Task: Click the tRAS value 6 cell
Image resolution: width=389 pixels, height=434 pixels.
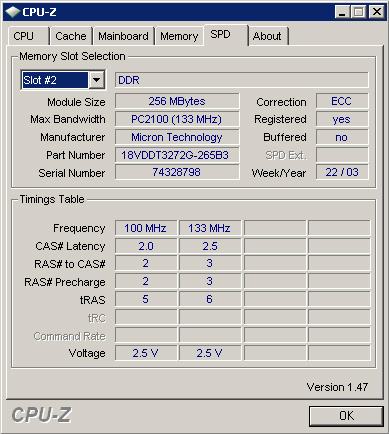Action: (210, 299)
